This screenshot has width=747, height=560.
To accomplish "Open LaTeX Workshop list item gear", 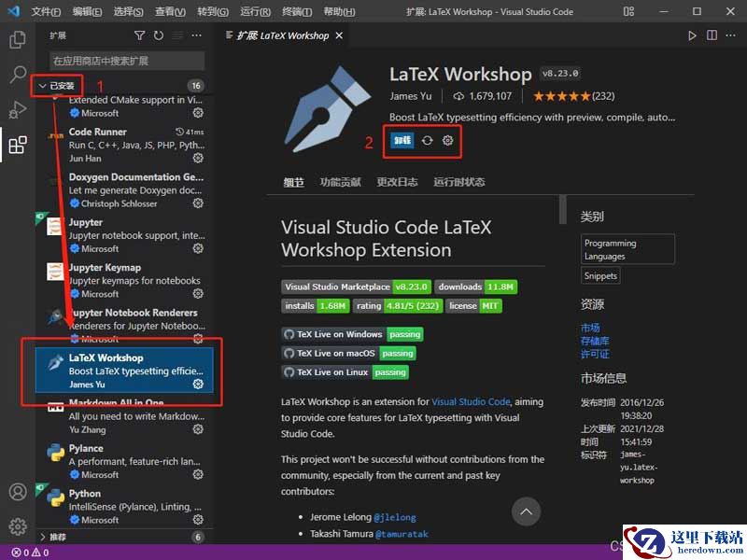I will coord(198,384).
